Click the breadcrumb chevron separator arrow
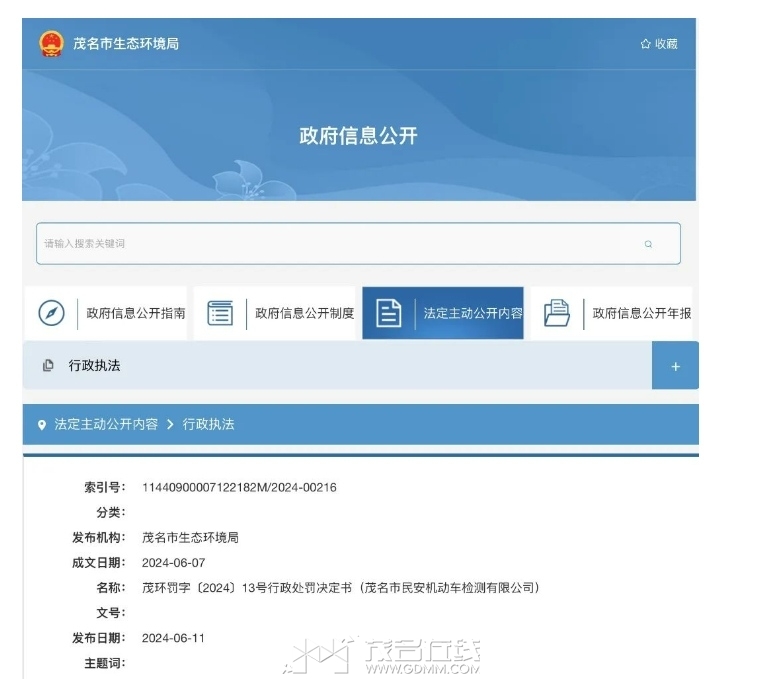This screenshot has height=679, width=760. (170, 425)
